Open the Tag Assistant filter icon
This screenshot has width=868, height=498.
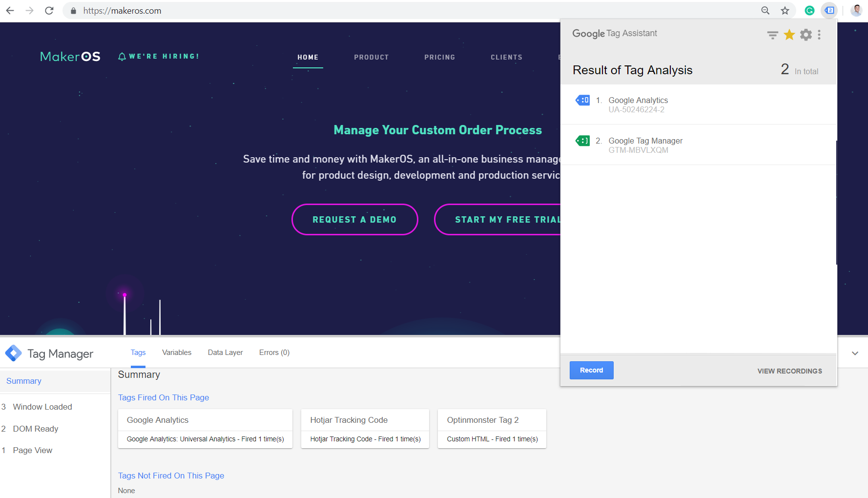click(x=772, y=35)
